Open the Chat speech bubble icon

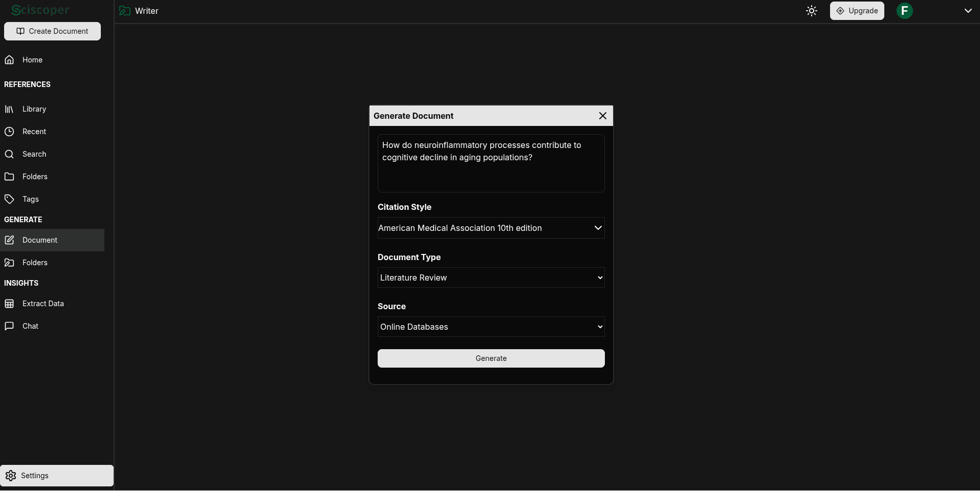(x=9, y=326)
